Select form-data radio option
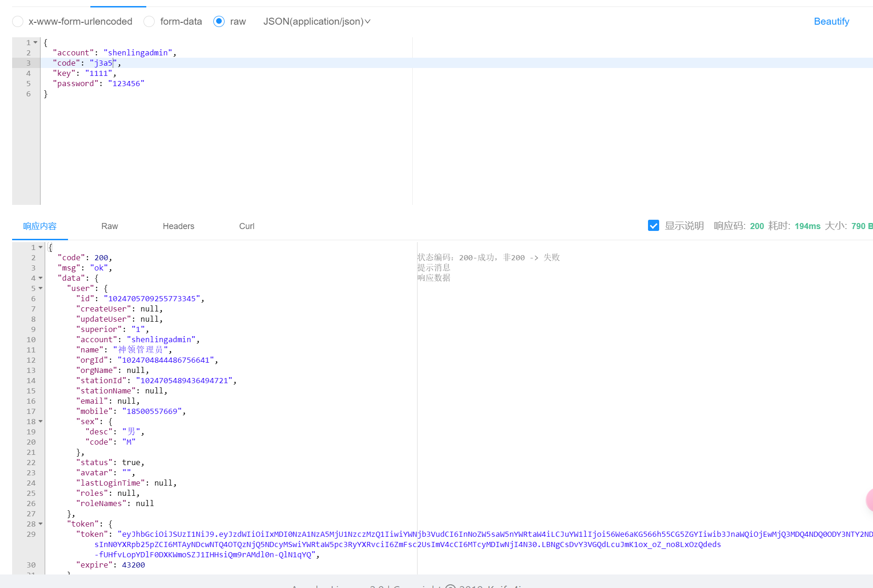 tap(149, 21)
